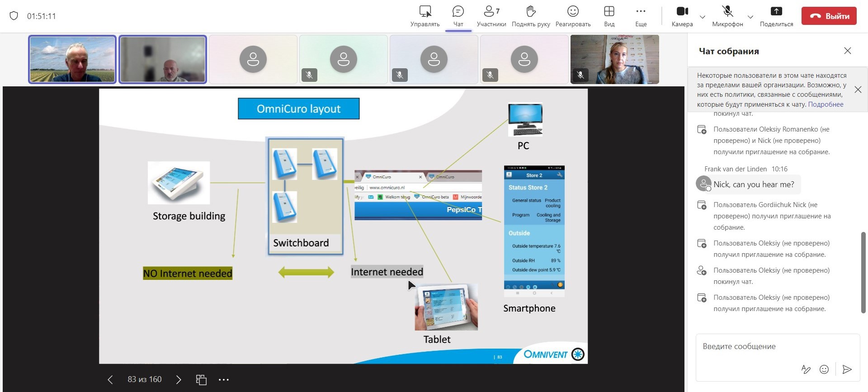This screenshot has height=392, width=868.
Task: Go to the next slide
Action: [x=179, y=380]
